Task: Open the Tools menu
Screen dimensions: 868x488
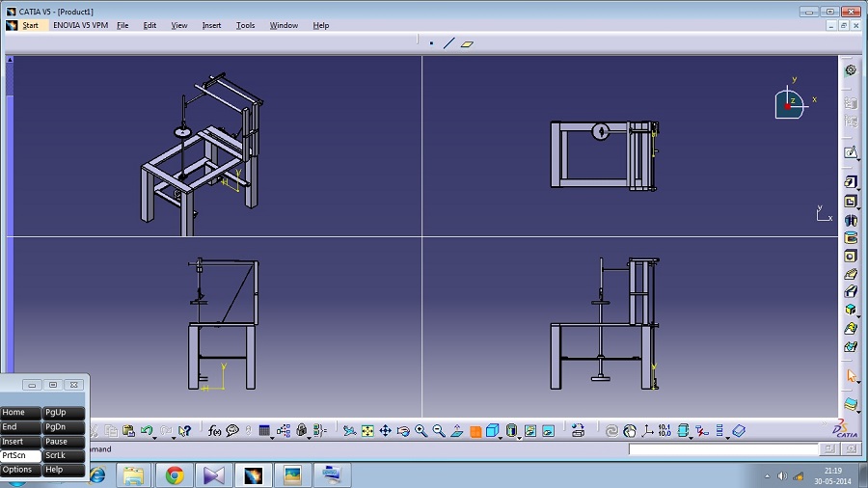Action: point(246,25)
